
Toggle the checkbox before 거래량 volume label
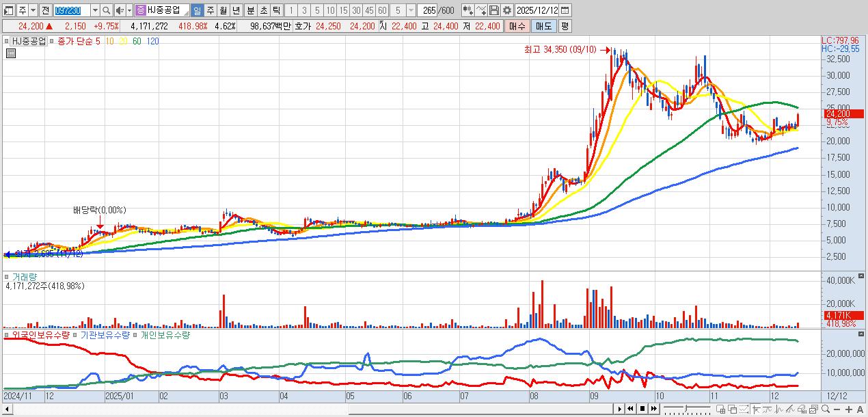[x=7, y=277]
